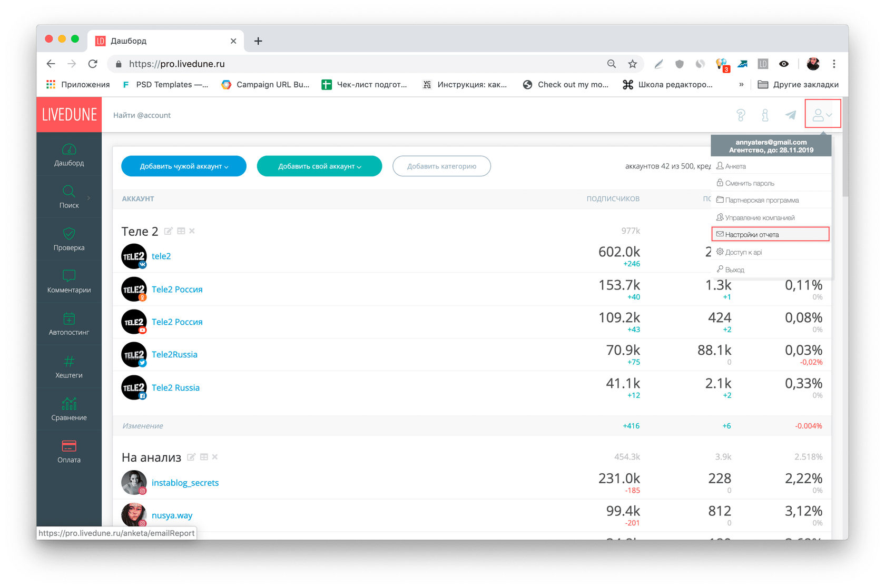Image resolution: width=885 pixels, height=588 pixels.
Task: Open Автопостинг in the sidebar
Action: tap(69, 324)
